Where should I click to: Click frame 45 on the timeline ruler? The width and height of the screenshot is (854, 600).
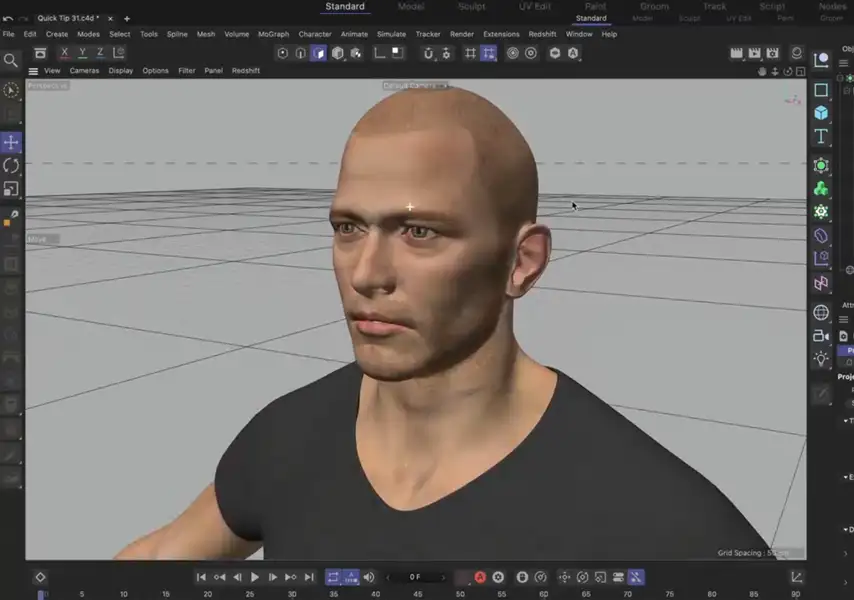pyautogui.click(x=418, y=593)
